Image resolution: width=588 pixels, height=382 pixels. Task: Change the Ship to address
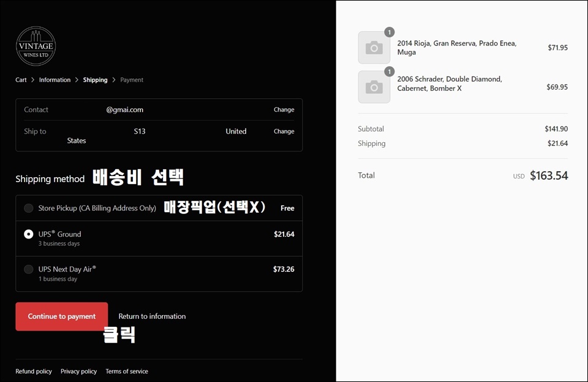[284, 131]
